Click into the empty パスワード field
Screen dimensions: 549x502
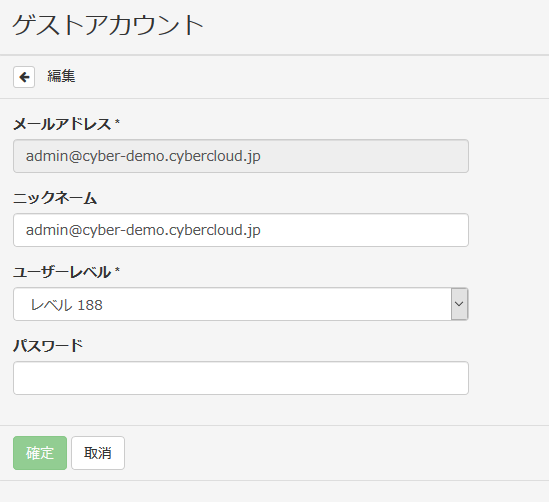pos(241,378)
